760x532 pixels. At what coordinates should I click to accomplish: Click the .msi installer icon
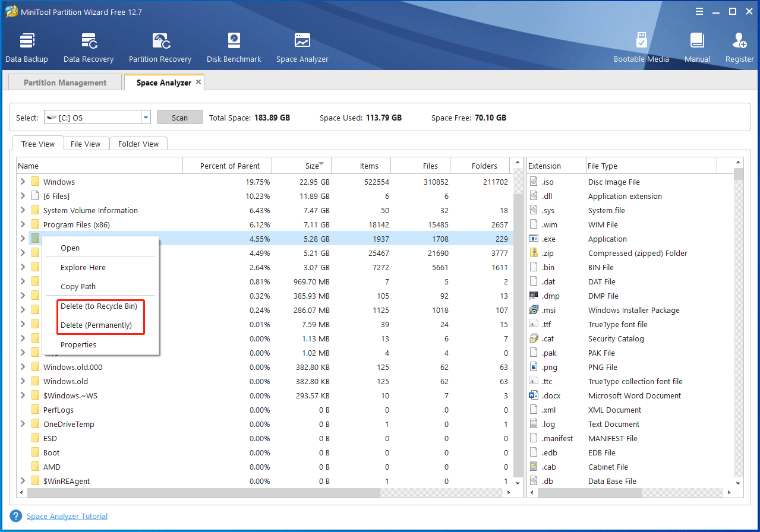pyautogui.click(x=534, y=310)
